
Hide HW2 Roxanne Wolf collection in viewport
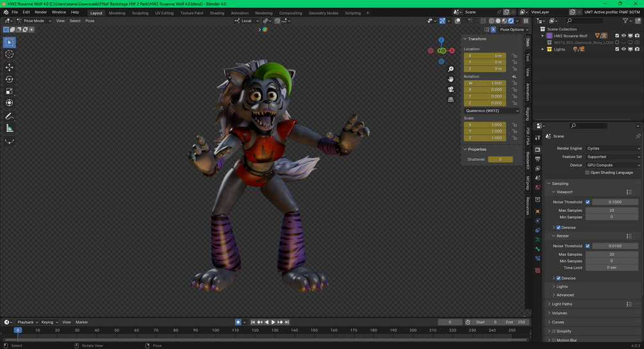point(623,36)
